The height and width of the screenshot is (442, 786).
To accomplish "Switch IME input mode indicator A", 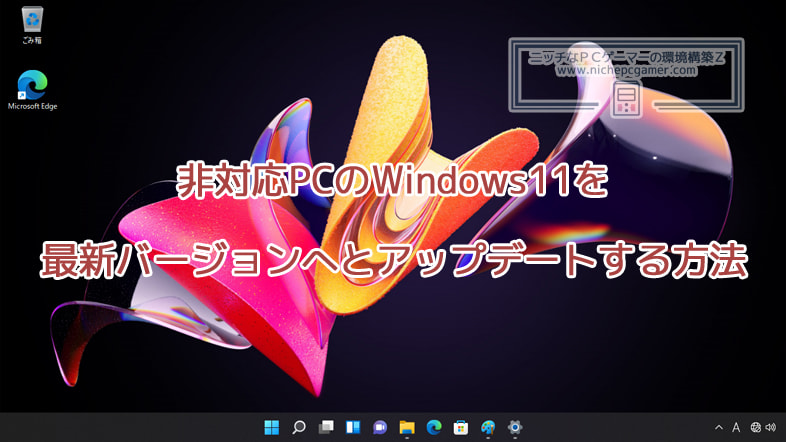I will coord(736,427).
